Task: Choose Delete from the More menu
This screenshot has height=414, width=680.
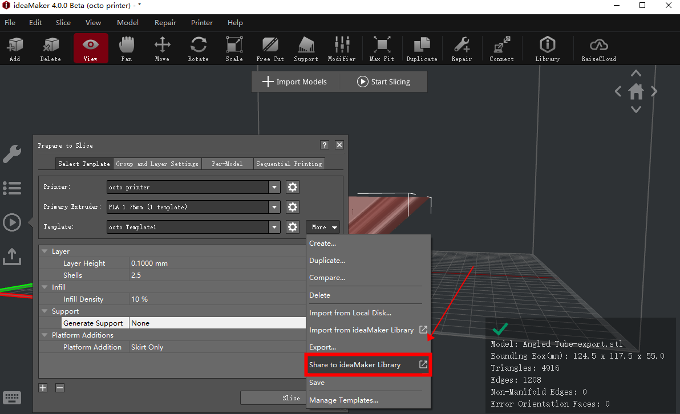Action: 369,295
